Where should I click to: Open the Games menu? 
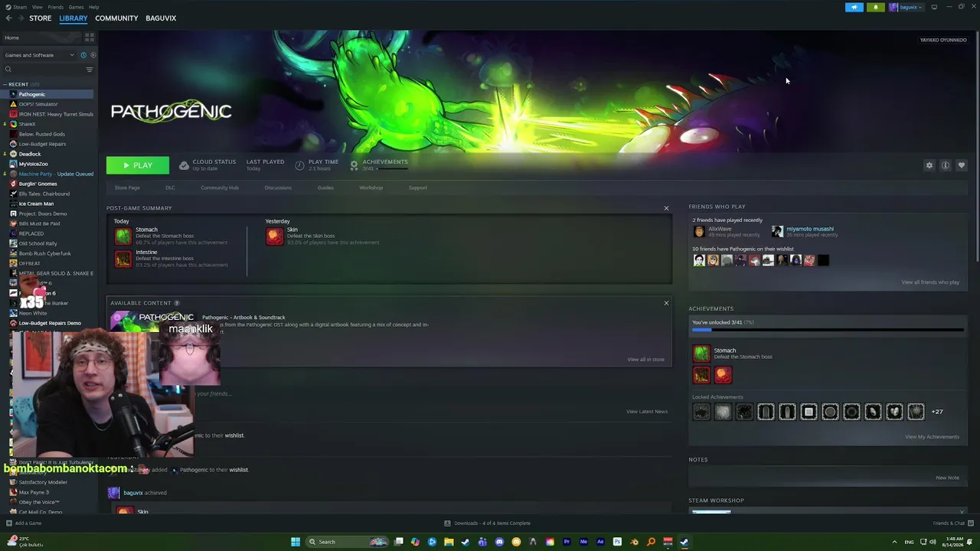pos(77,7)
